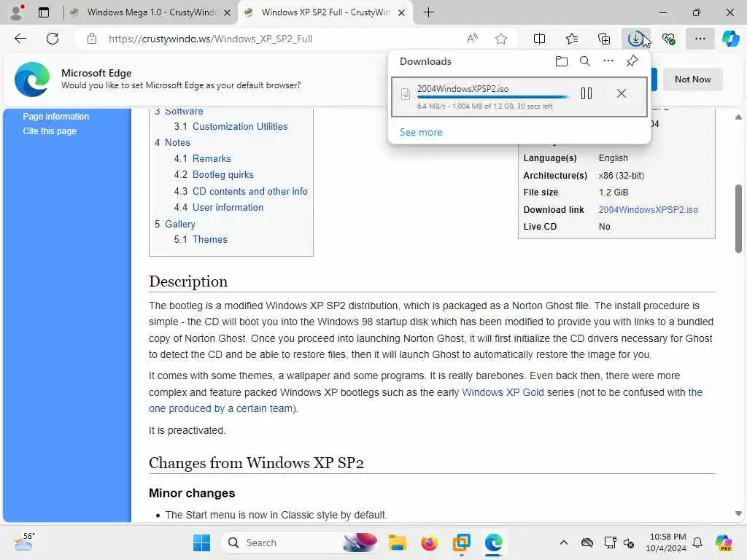This screenshot has width=747, height=560.
Task: Open more options in Downloads panel
Action: click(x=608, y=61)
